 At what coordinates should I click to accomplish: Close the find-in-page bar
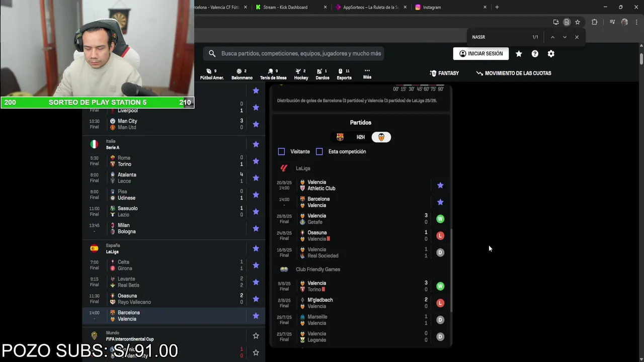point(577,37)
